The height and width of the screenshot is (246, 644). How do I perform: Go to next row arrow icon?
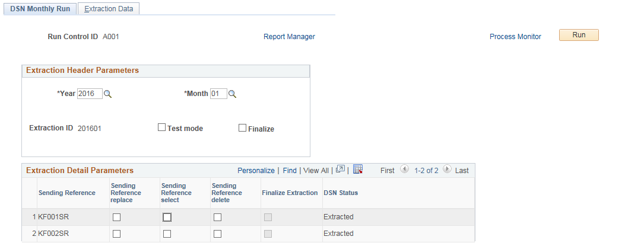coord(448,169)
